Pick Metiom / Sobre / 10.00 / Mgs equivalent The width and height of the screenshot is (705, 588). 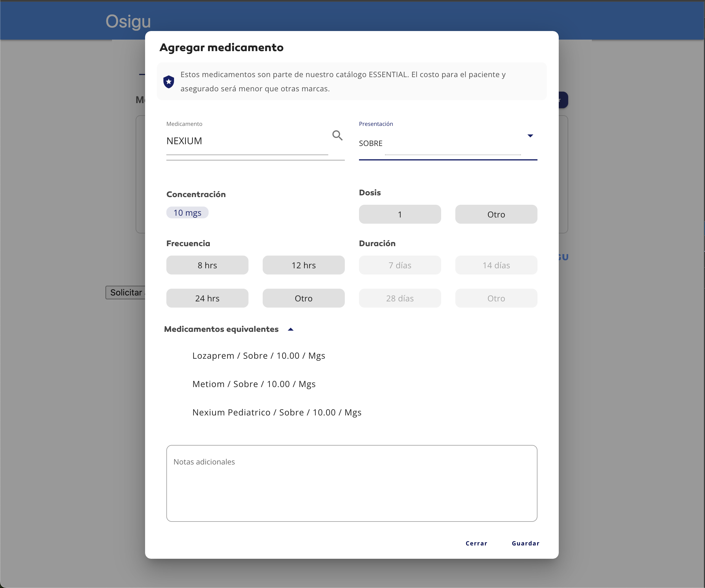(x=254, y=384)
